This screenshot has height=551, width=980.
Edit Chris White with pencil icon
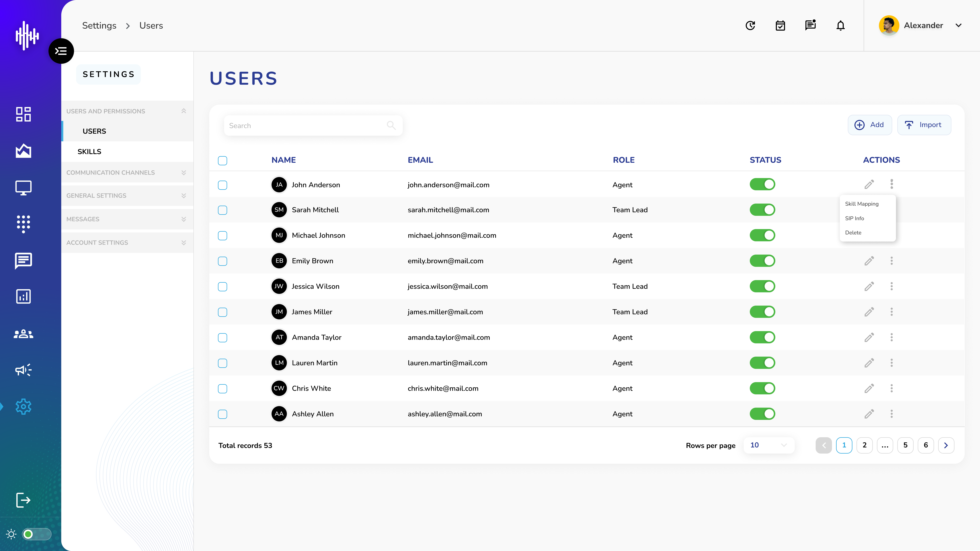click(869, 388)
